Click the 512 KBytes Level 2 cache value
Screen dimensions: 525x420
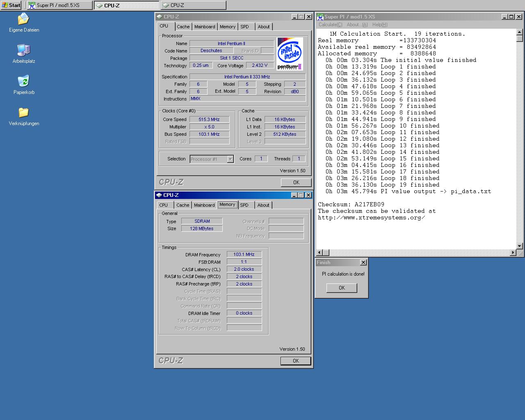click(285, 134)
